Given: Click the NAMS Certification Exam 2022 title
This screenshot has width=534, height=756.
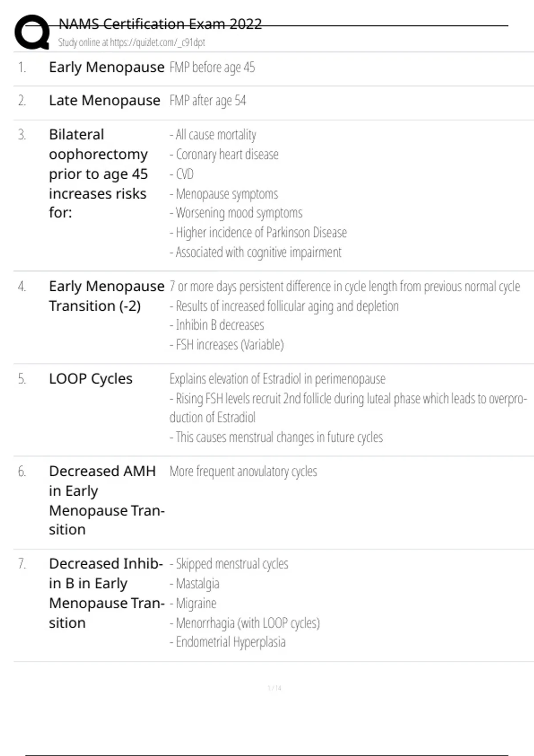Looking at the screenshot, I should [x=160, y=24].
